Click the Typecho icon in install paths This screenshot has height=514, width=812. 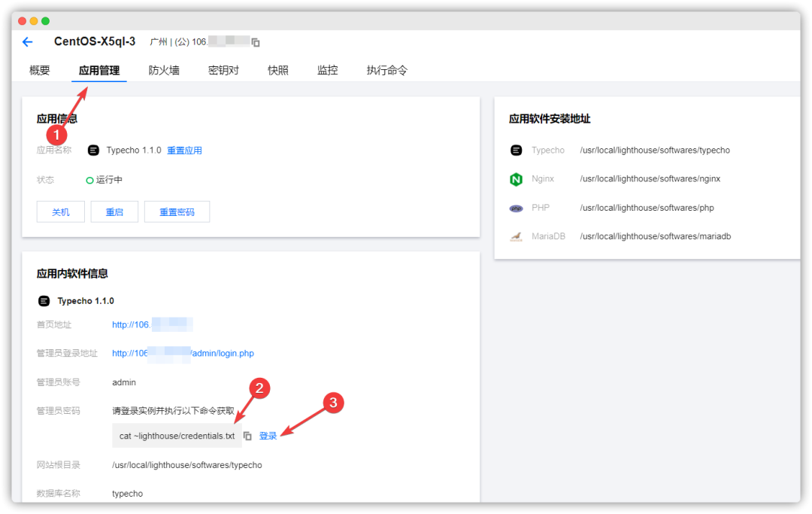(x=517, y=151)
